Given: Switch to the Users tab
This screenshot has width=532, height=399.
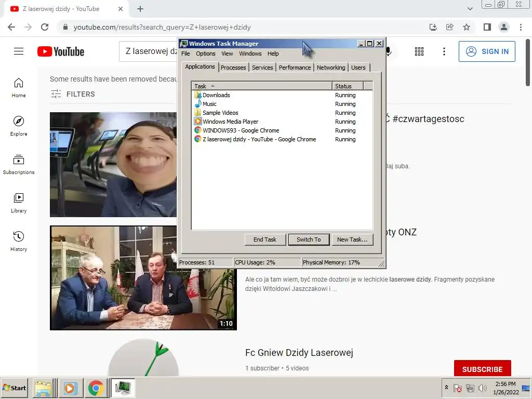Looking at the screenshot, I should (x=358, y=68).
